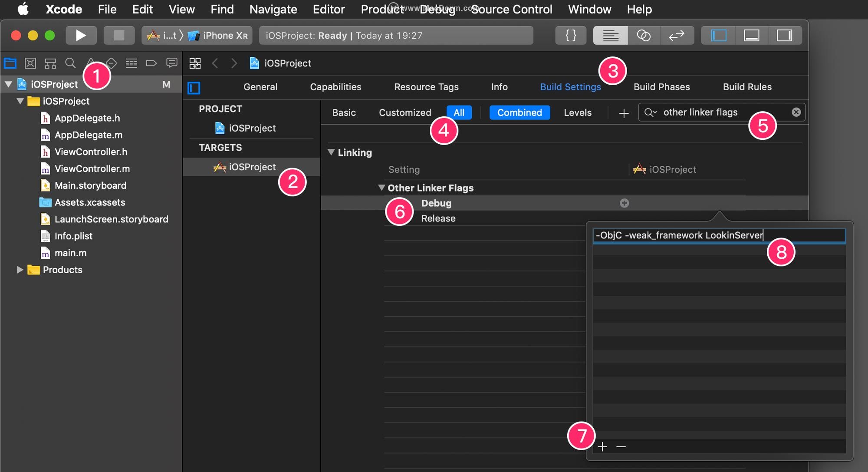Switch to the Version editor
868x472 pixels.
coord(677,35)
